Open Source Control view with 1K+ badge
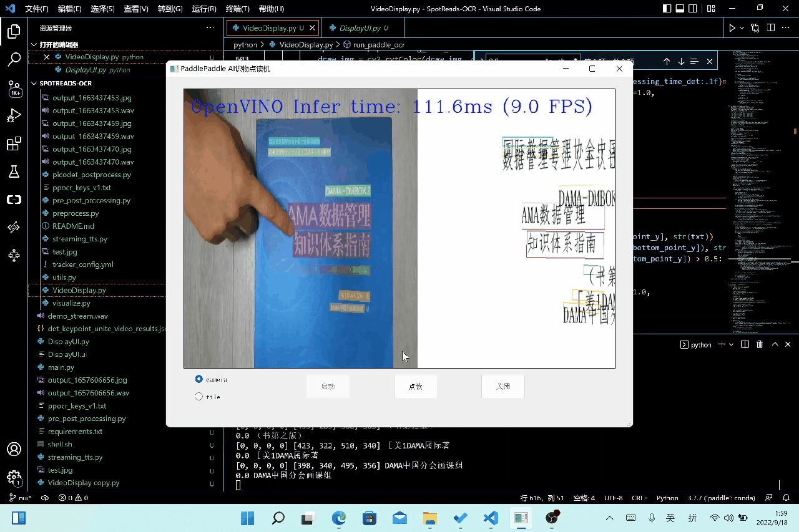Viewport: 799px width, 532px height. coord(14,88)
